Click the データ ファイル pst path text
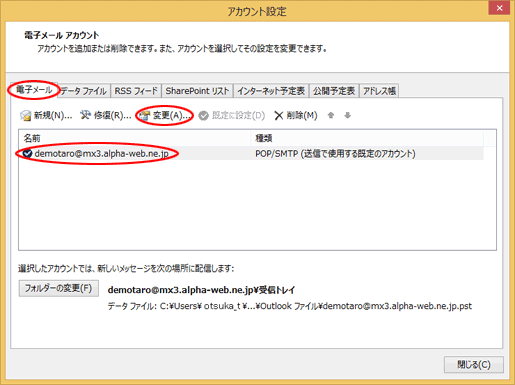This screenshot has height=385, width=515. pos(289,306)
